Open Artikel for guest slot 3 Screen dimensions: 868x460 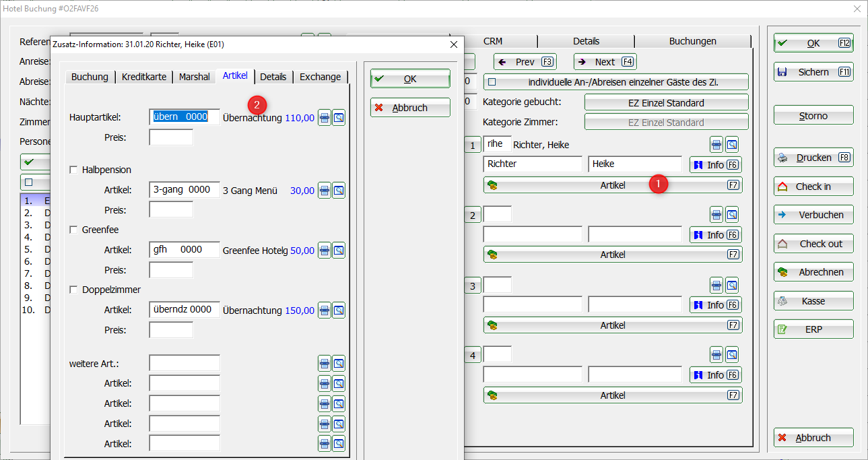(x=613, y=325)
